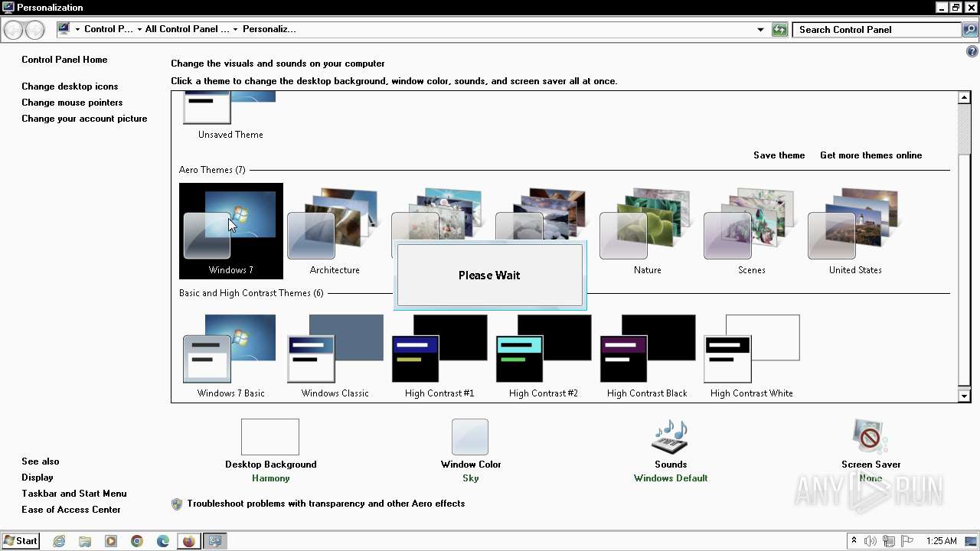Open Firefox from the taskbar
This screenshot has height=551, width=980.
tap(189, 541)
